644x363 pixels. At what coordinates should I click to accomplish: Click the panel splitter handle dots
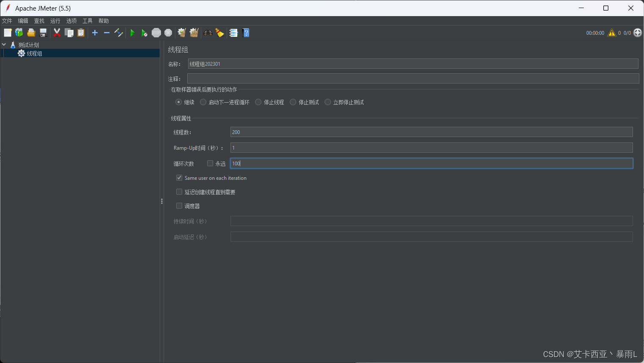point(162,201)
